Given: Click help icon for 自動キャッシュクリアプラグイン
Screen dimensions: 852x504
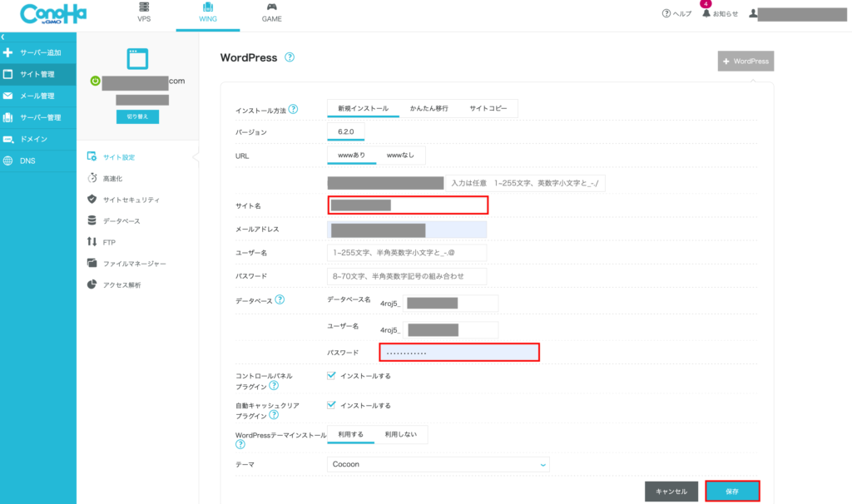Looking at the screenshot, I should (x=274, y=415).
